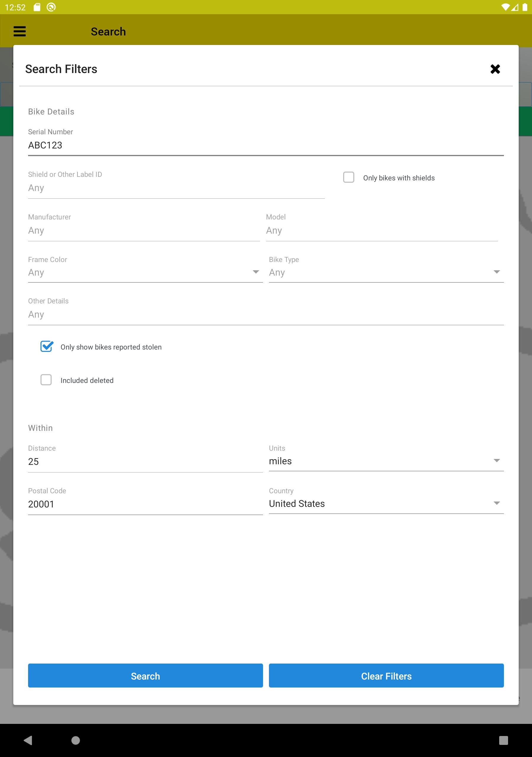Tap the Wi-Fi signal status icon
Screen dimensions: 532x757
coord(505,7)
